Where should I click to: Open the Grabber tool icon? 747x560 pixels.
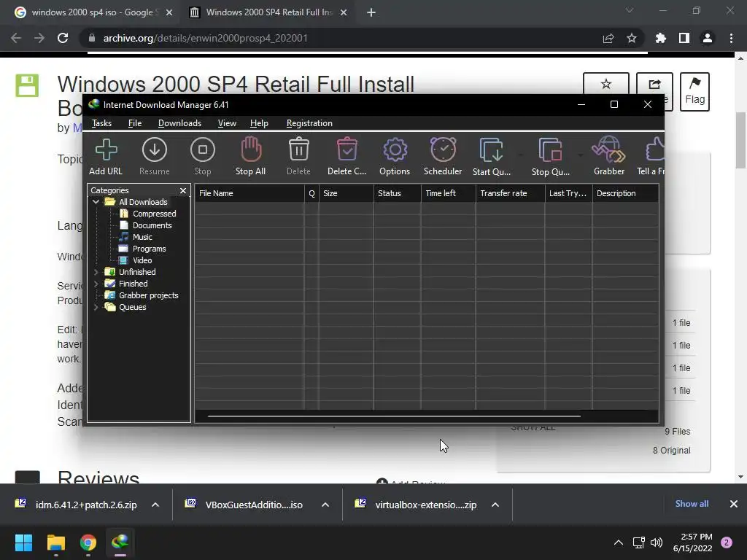(x=609, y=156)
